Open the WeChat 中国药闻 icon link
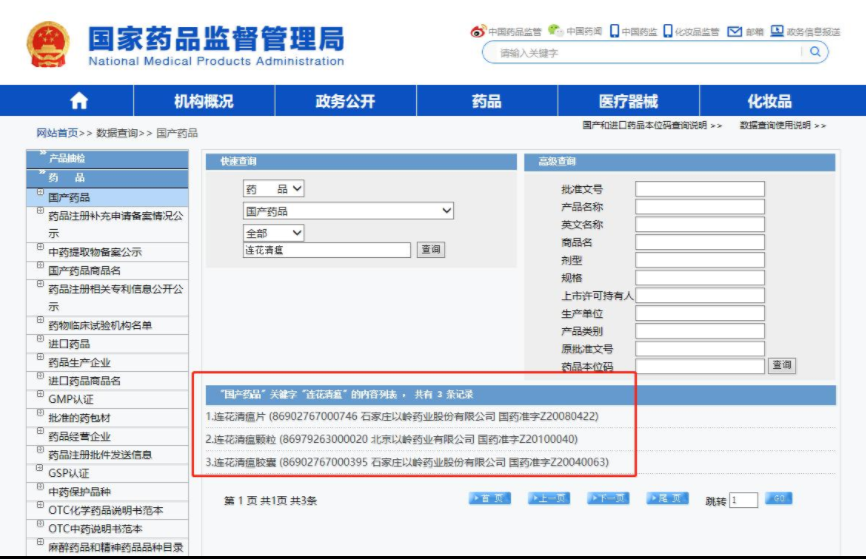The image size is (866, 559). 555,31
